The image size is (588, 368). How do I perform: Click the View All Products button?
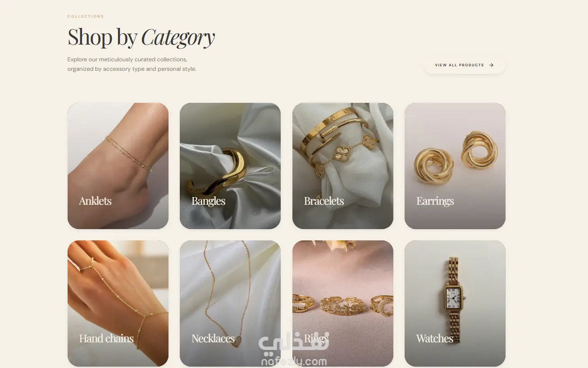point(464,65)
